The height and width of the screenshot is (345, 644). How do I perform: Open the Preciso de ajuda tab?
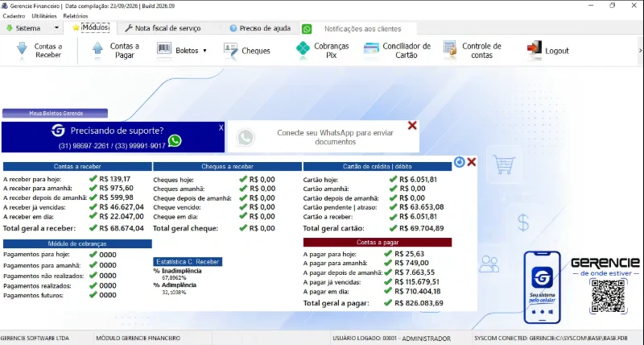pos(260,28)
